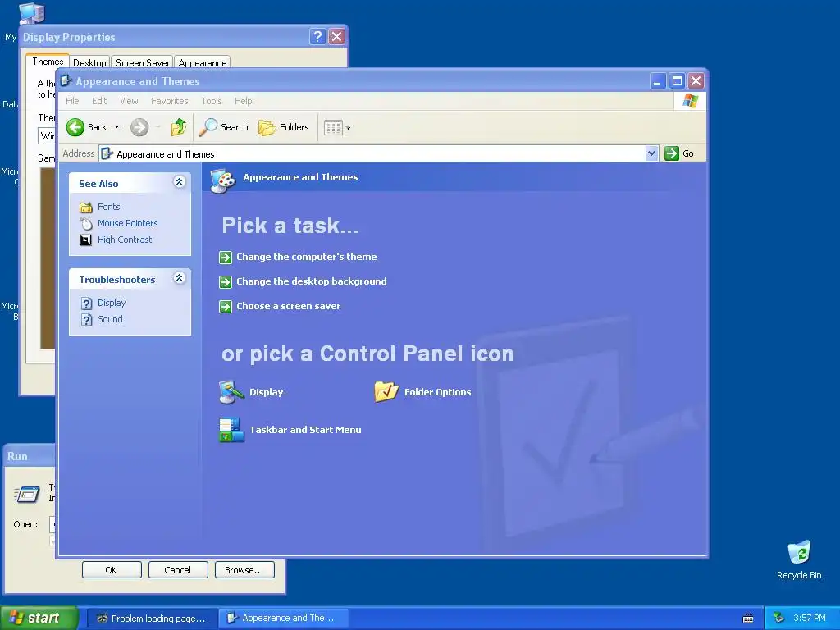Click Browse... in the Run dialog
The image size is (840, 630).
[244, 570]
